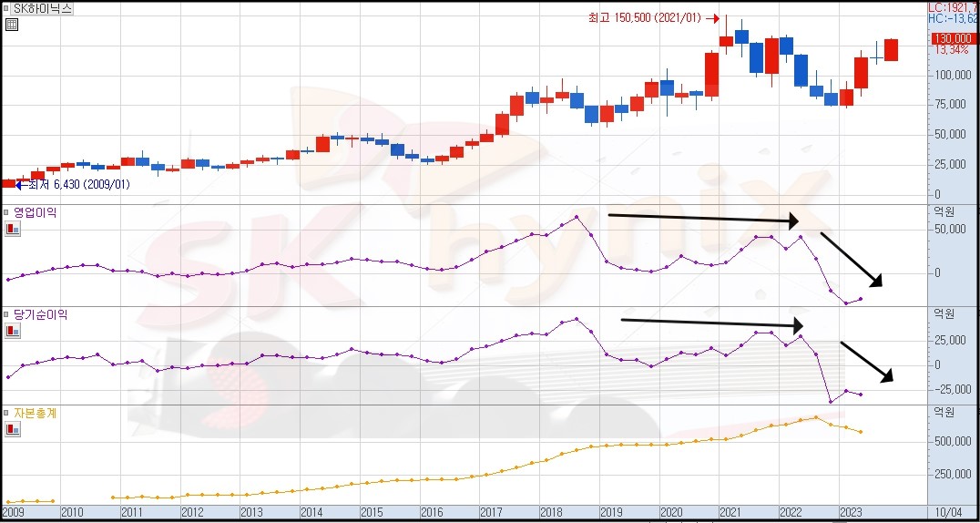Click the 75,000 price axis label

tap(953, 105)
